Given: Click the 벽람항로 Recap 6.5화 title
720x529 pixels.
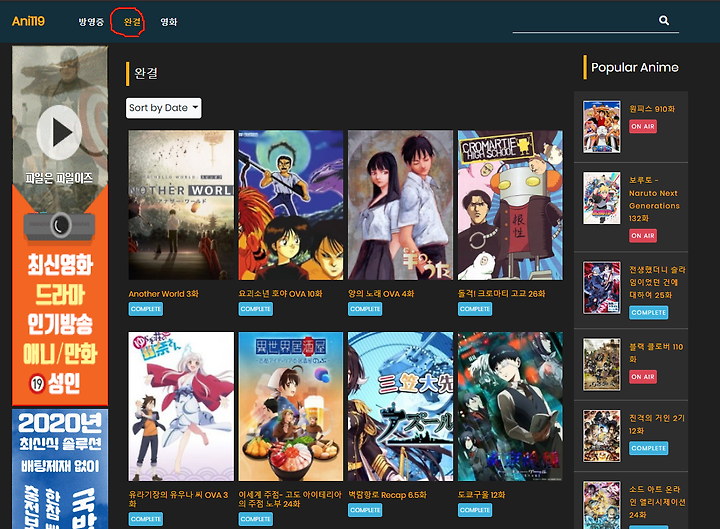Looking at the screenshot, I should point(388,495).
